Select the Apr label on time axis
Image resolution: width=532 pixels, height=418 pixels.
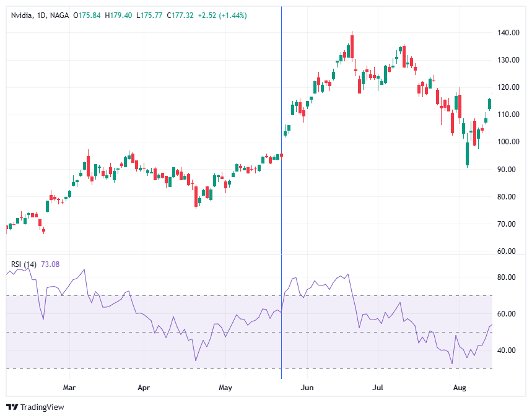coord(144,387)
